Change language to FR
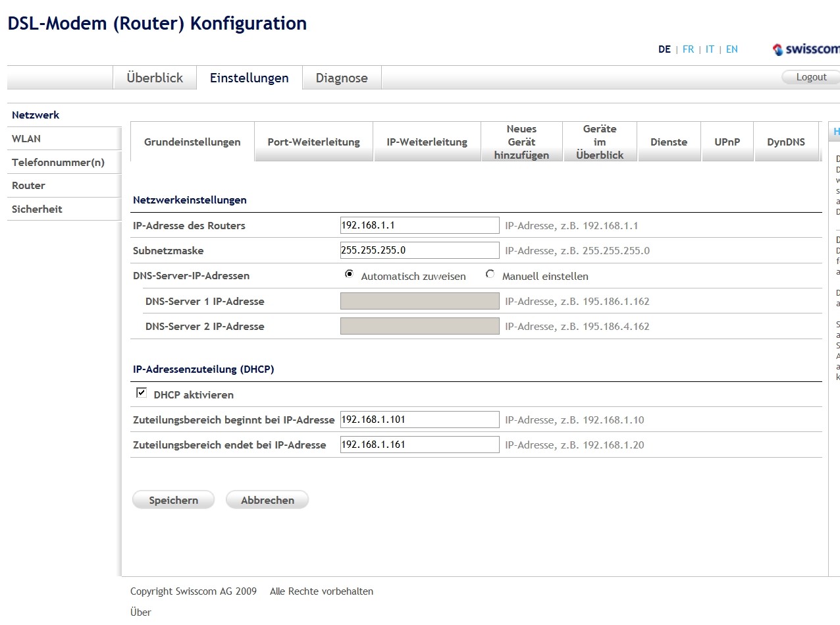 click(x=688, y=49)
